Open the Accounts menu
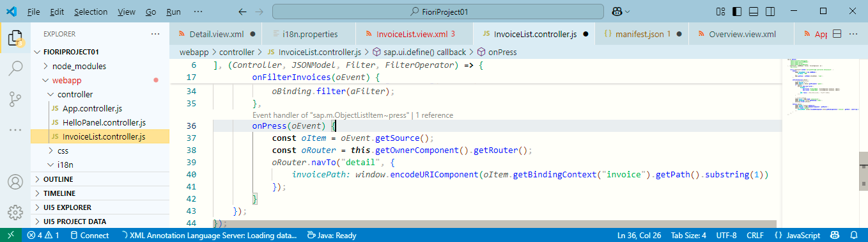This screenshot has width=868, height=242. click(x=15, y=182)
